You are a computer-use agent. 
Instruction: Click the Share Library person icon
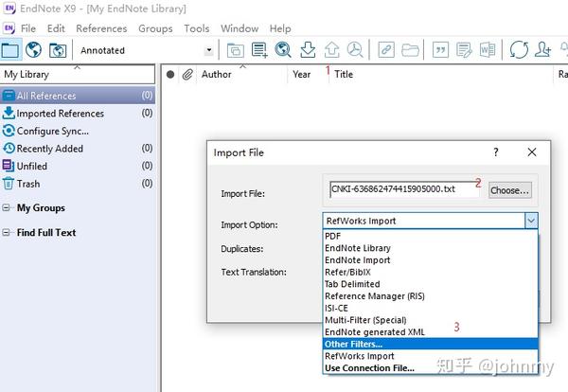click(542, 49)
